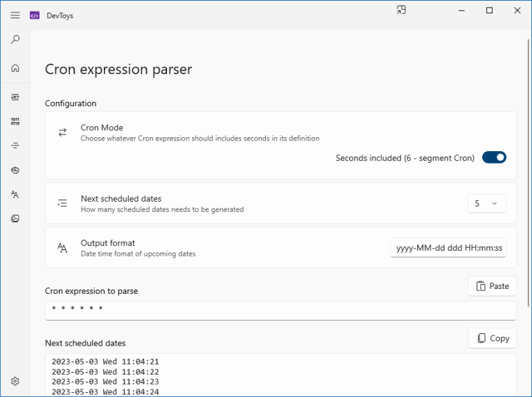Maximize the DevToys window
The height and width of the screenshot is (397, 532).
click(489, 10)
